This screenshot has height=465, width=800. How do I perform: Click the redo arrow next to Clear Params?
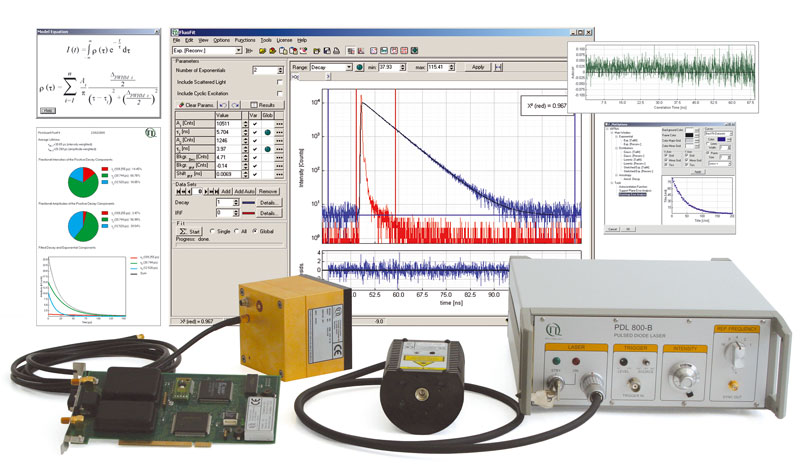(235, 105)
